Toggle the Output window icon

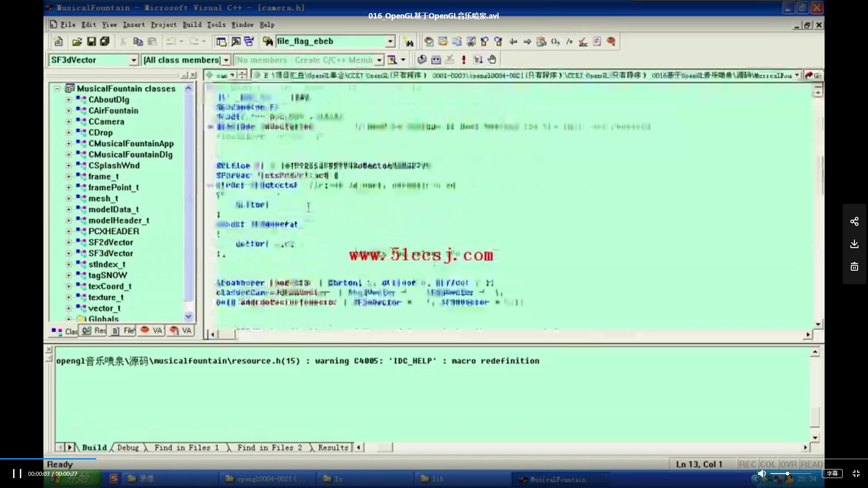pyautogui.click(x=236, y=42)
